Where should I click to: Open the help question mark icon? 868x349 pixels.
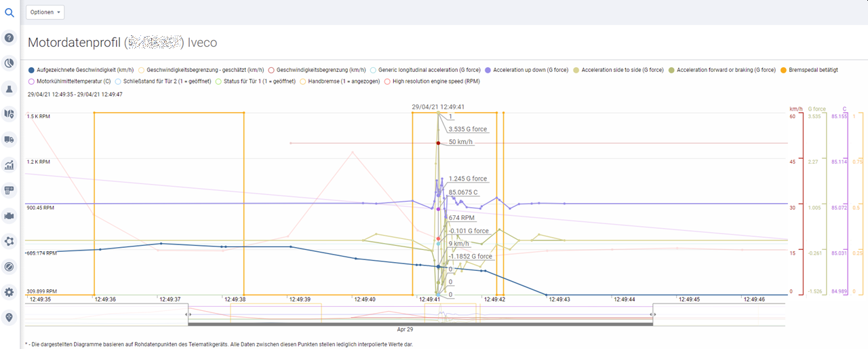tap(9, 37)
